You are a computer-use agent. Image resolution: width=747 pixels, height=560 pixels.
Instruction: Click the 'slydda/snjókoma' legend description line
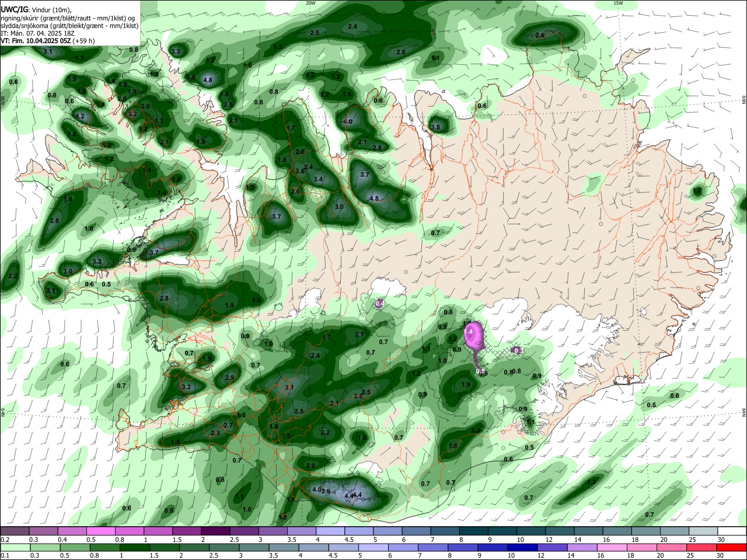[69, 26]
